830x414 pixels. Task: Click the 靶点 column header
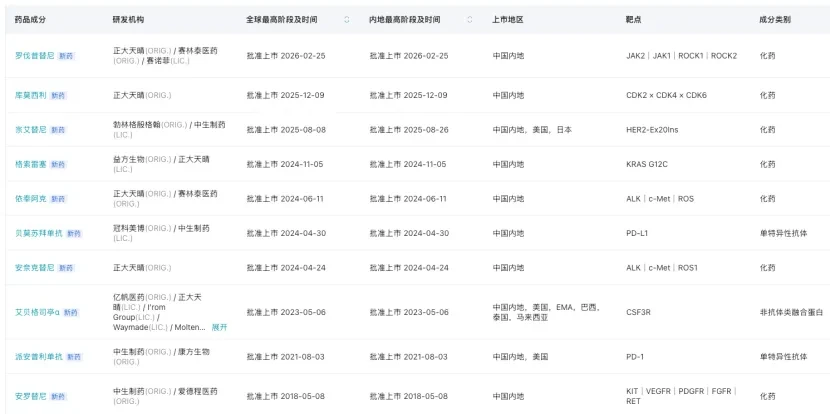pyautogui.click(x=634, y=20)
